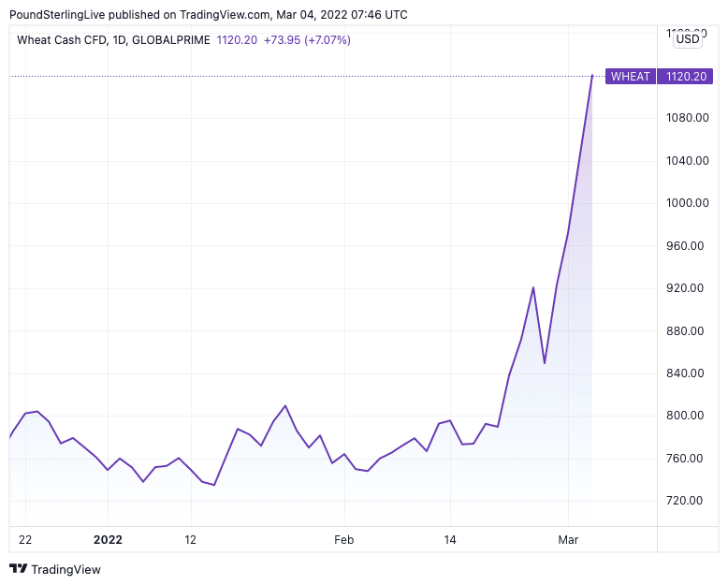Click the 1000.00 price axis label
Image resolution: width=728 pixels, height=585 pixels.
click(x=685, y=203)
